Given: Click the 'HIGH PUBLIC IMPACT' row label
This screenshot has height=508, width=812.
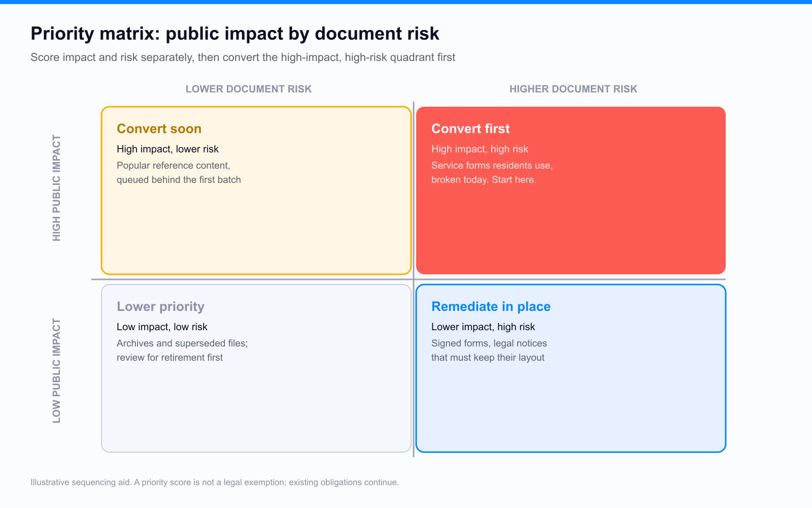Looking at the screenshot, I should coord(56,188).
